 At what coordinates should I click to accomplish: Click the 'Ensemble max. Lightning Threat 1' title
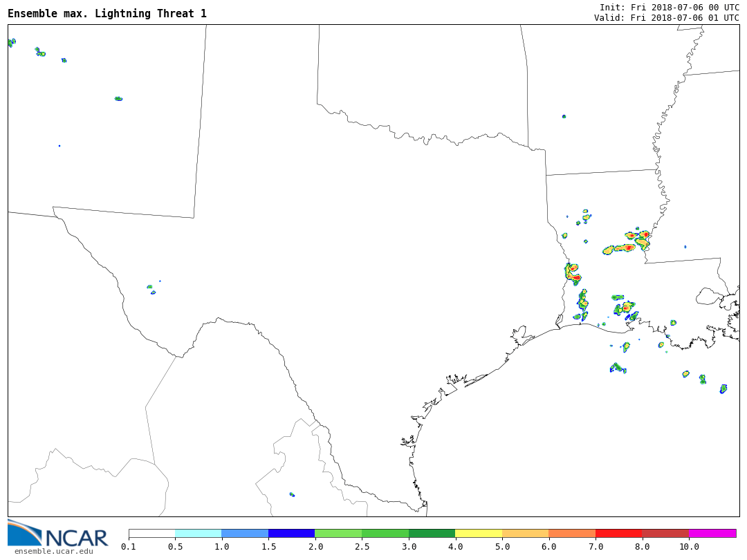click(x=107, y=14)
